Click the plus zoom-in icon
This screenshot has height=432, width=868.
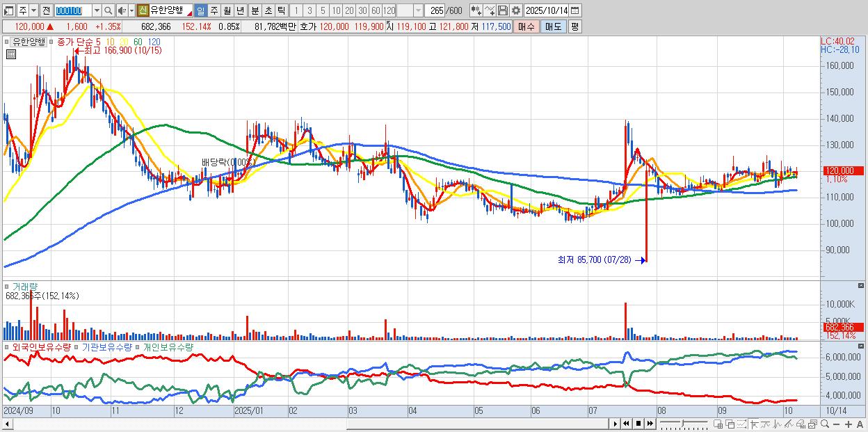tap(849, 424)
